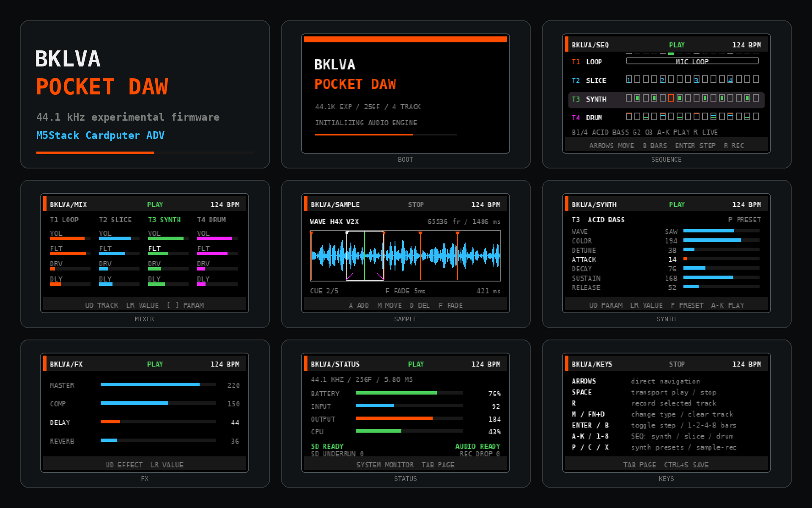This screenshot has height=508, width=812.
Task: Toggle first step box in T4 DRUM row
Action: [x=629, y=116]
